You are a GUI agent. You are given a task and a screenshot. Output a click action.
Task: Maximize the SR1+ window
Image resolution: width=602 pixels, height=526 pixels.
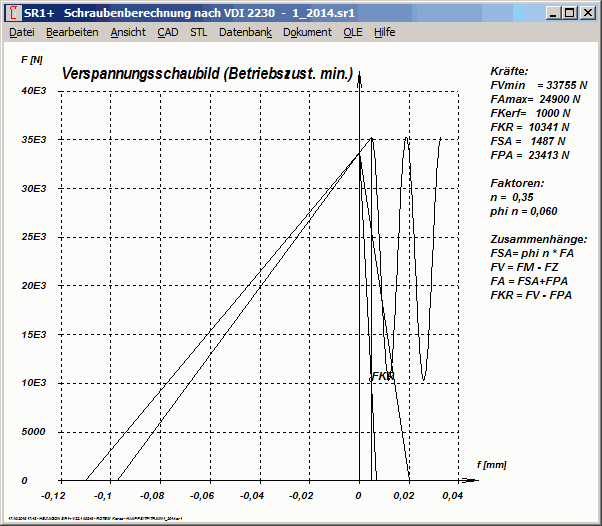click(x=569, y=13)
